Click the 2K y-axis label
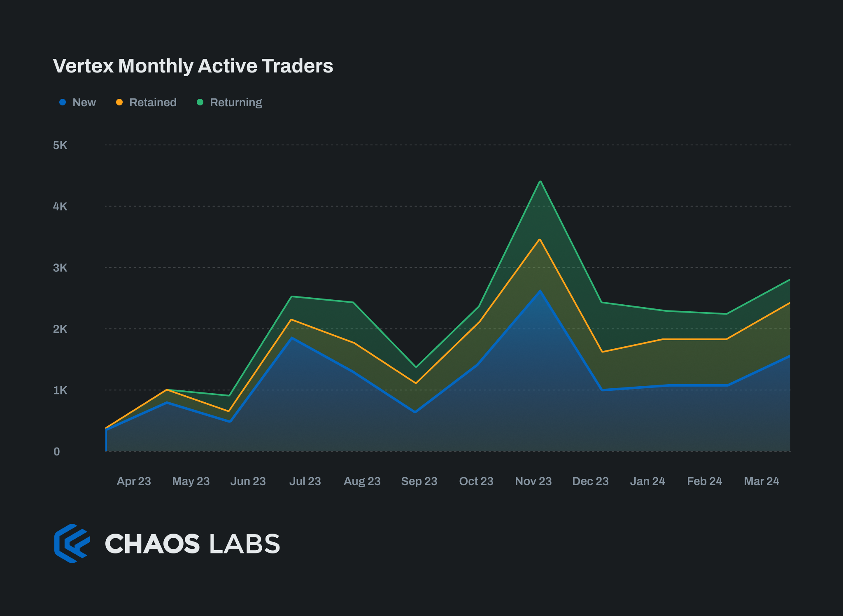This screenshot has width=843, height=616. 60,329
